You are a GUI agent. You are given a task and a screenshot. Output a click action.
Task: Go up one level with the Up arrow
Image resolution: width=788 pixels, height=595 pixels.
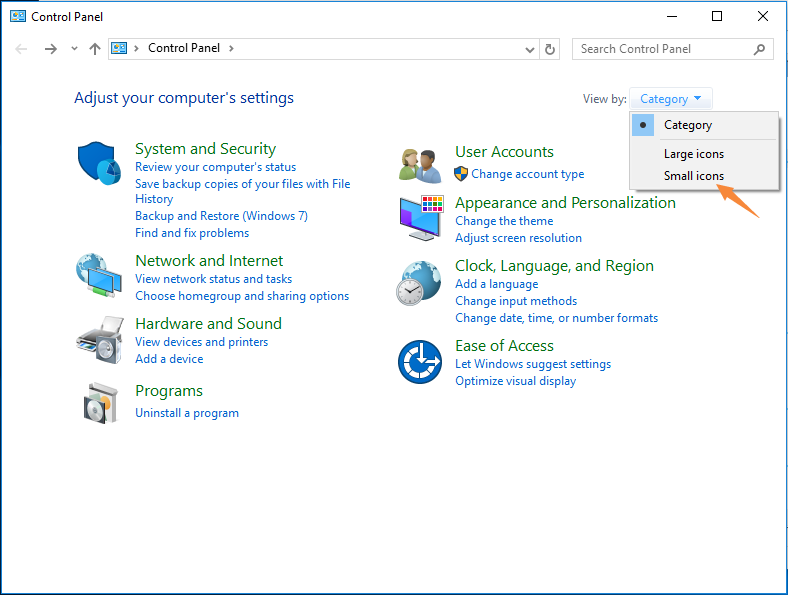pos(94,49)
